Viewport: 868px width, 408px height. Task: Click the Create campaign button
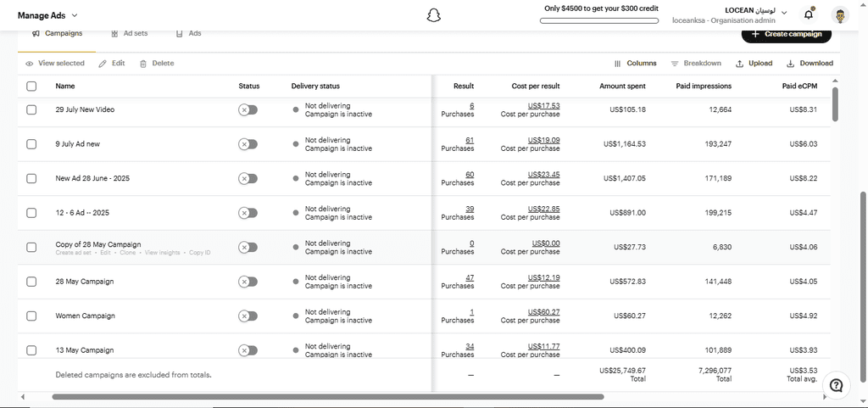pyautogui.click(x=787, y=34)
